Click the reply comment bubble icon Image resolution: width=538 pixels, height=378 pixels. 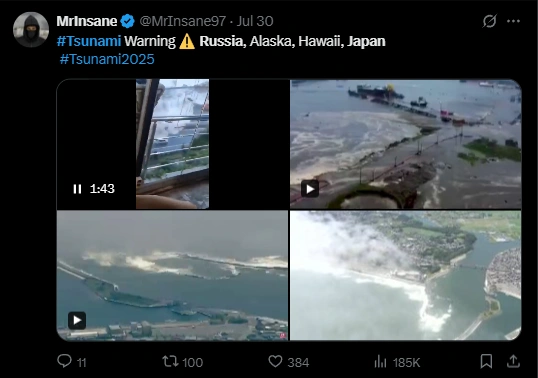point(64,361)
